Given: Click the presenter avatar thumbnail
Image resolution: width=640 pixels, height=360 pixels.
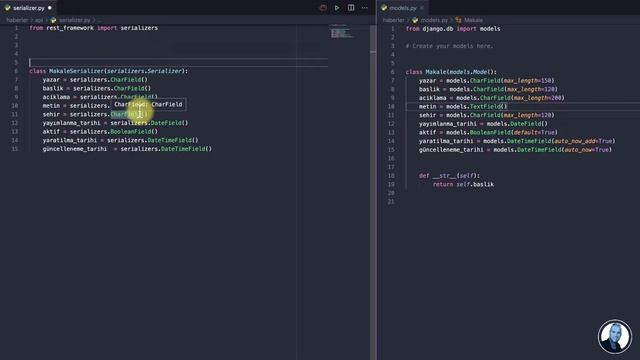Looking at the screenshot, I should click(615, 337).
